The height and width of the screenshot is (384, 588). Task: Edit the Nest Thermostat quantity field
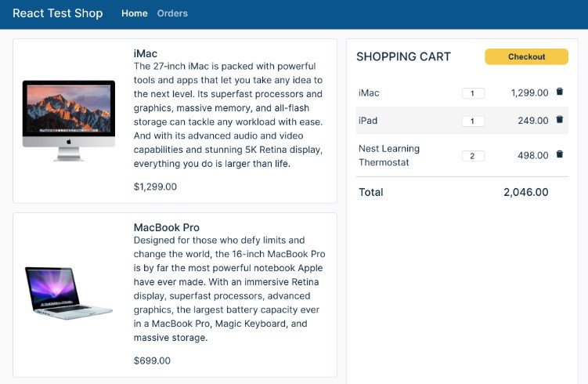(473, 156)
